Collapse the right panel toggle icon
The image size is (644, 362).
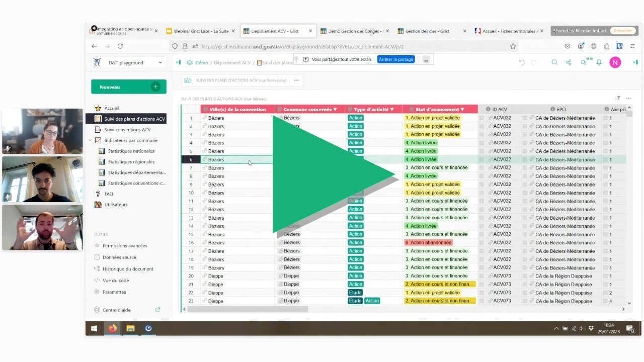tap(636, 62)
